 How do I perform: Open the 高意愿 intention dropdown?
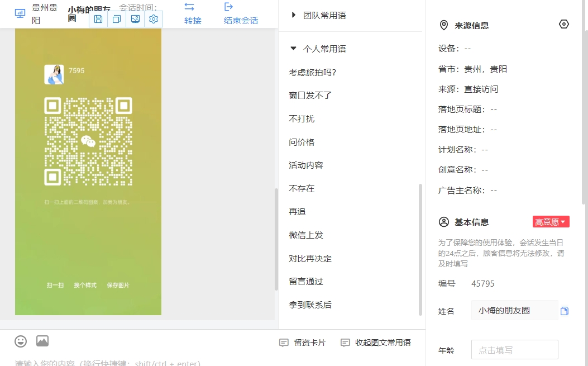(x=551, y=222)
